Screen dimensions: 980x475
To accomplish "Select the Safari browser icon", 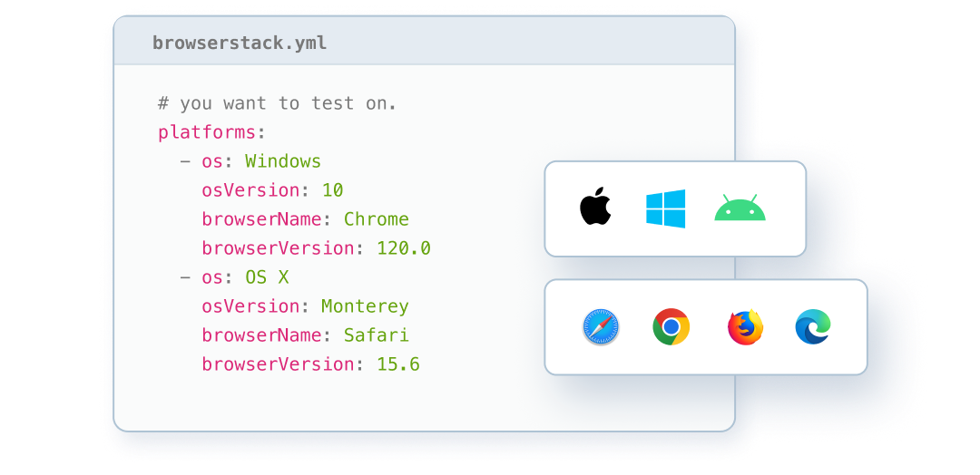I will pos(601,326).
